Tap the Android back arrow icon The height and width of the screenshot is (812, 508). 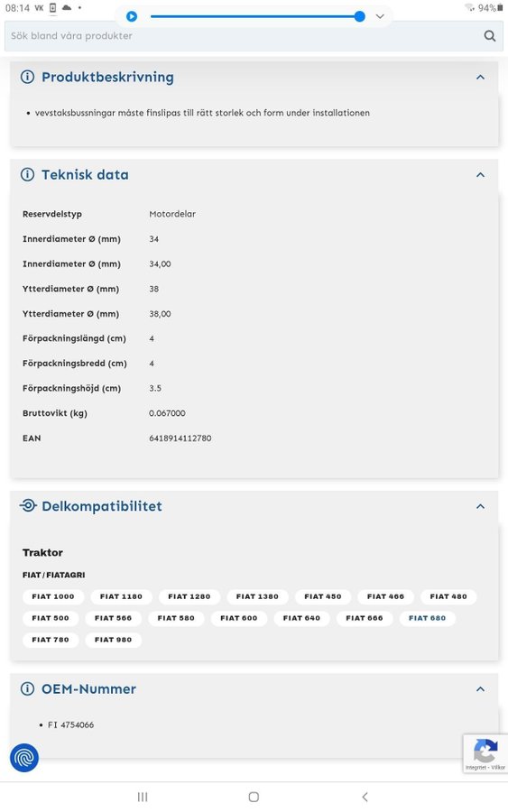click(365, 797)
